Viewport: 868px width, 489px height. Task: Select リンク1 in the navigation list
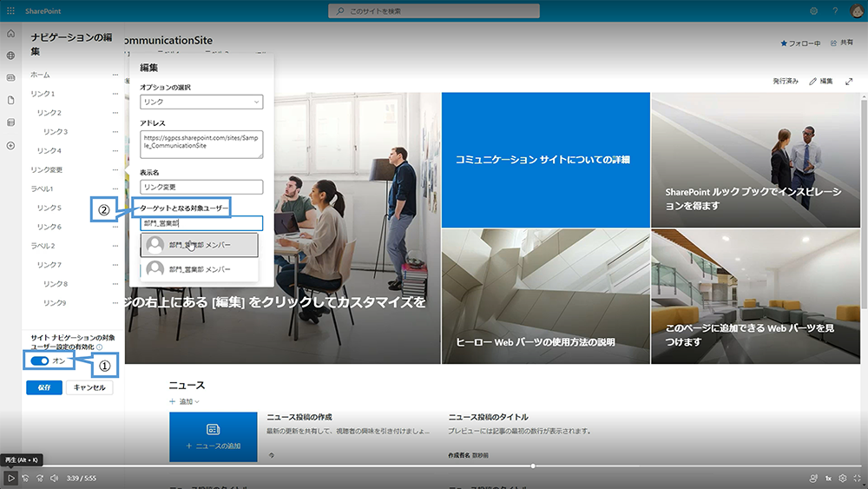[43, 94]
